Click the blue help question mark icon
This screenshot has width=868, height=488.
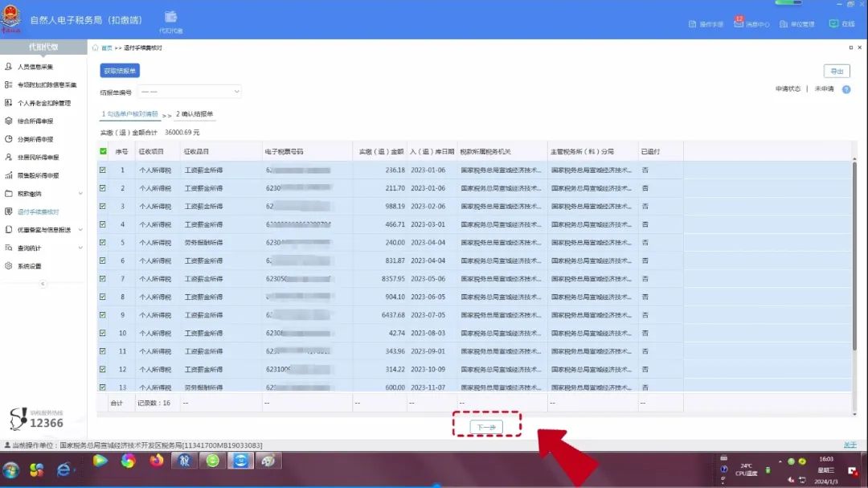point(845,89)
